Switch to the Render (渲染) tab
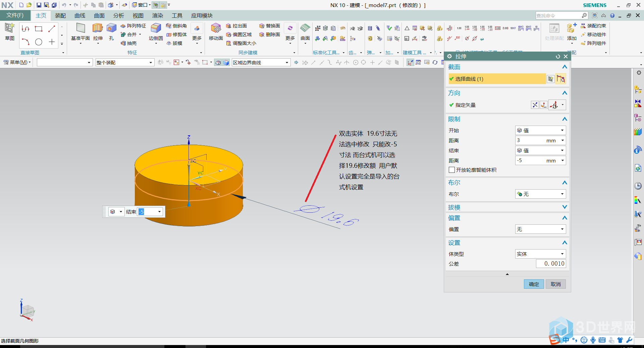The image size is (644, 348). coord(157,16)
